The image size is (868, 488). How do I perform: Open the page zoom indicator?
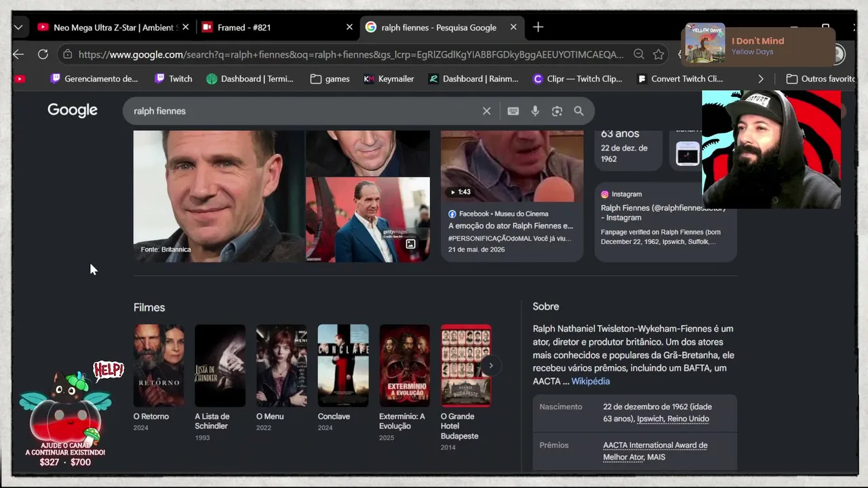pyautogui.click(x=639, y=54)
